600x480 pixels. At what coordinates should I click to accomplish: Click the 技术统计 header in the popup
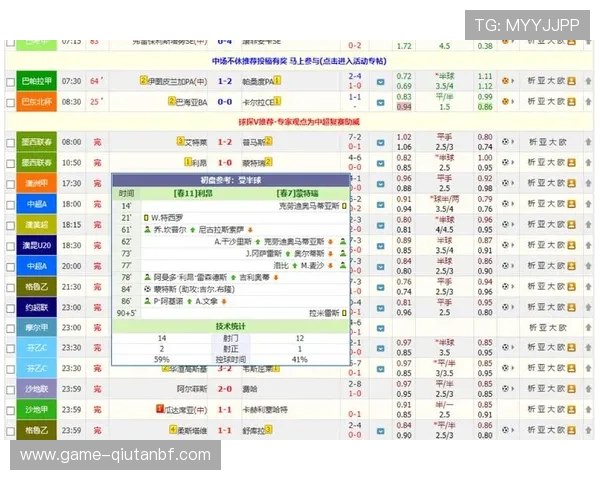231,327
